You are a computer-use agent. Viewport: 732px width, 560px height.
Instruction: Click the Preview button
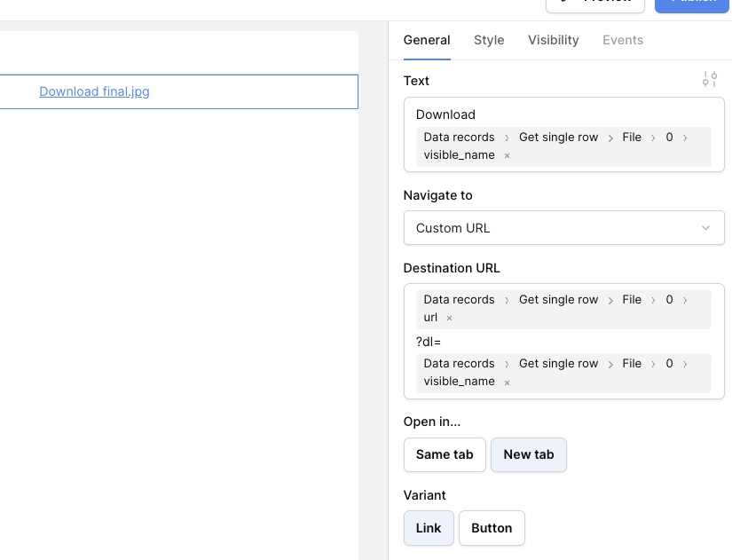tap(594, 4)
